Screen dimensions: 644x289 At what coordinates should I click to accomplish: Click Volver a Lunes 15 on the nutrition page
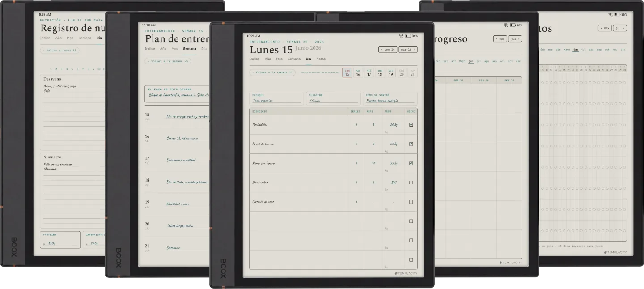point(59,51)
